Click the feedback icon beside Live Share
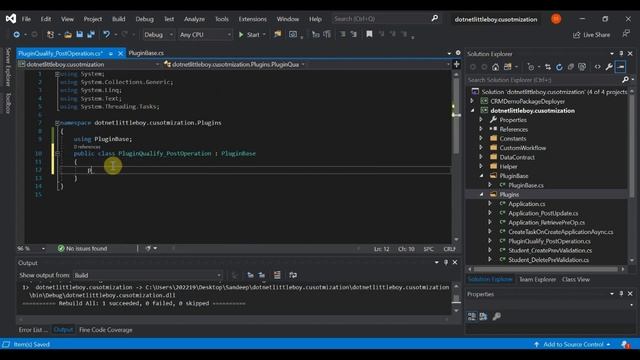 626,34
